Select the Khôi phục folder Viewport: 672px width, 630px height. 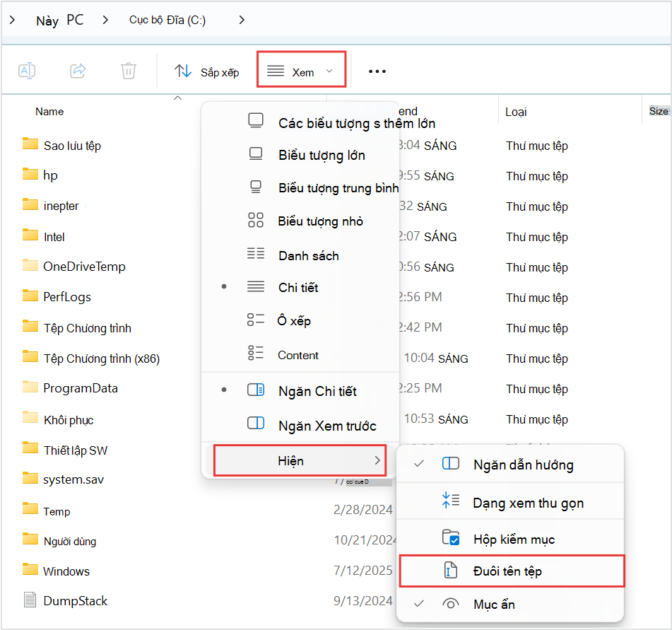pyautogui.click(x=58, y=419)
